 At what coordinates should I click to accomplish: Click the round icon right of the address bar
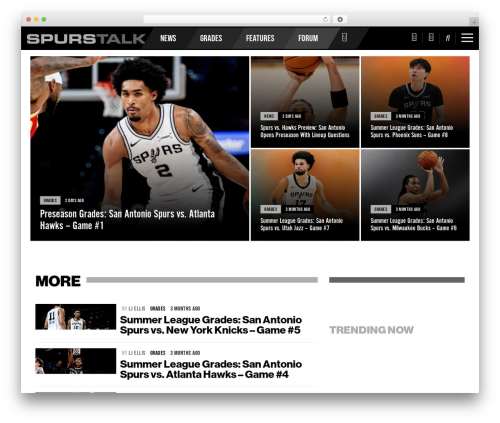(340, 19)
